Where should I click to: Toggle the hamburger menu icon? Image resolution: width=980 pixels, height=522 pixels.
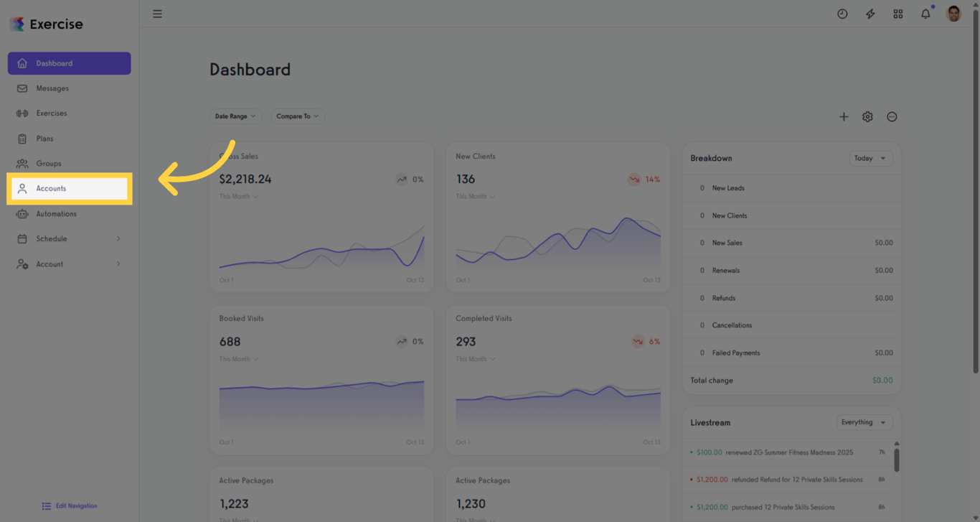(x=157, y=14)
